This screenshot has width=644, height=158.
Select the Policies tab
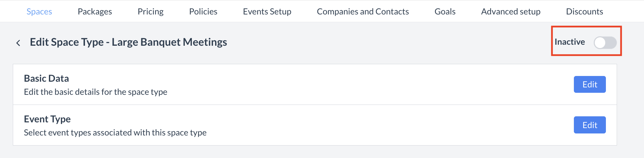pos(203,11)
